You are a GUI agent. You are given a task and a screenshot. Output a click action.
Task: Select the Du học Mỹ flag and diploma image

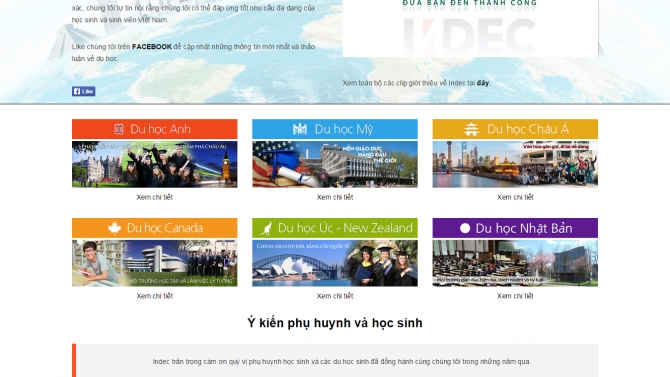click(x=335, y=164)
